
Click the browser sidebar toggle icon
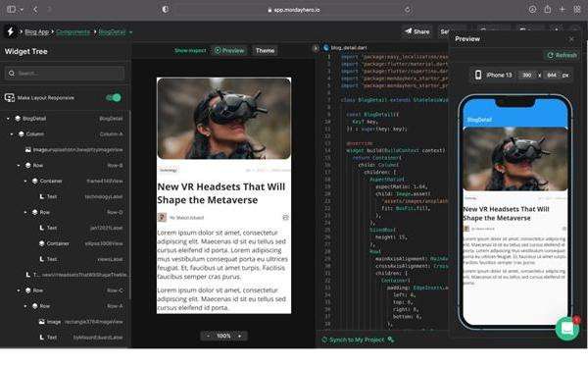(11, 10)
